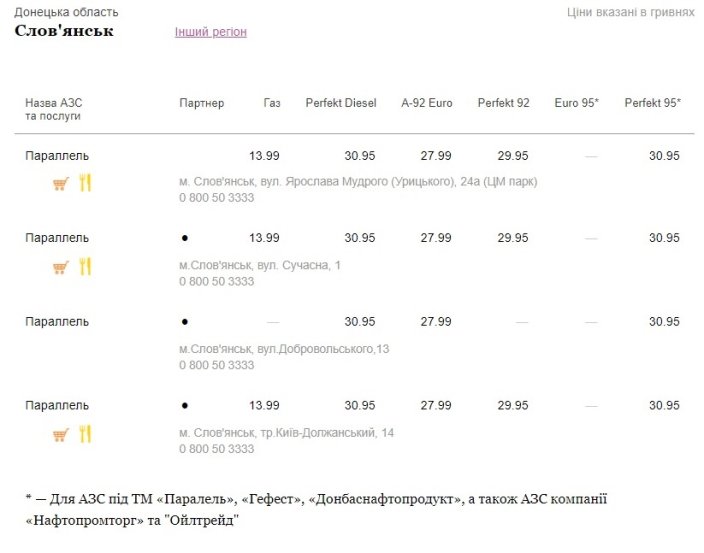Image resolution: width=704 pixels, height=553 pixels.
Task: Click the 'A-92 Euro' column header
Action: (x=427, y=103)
